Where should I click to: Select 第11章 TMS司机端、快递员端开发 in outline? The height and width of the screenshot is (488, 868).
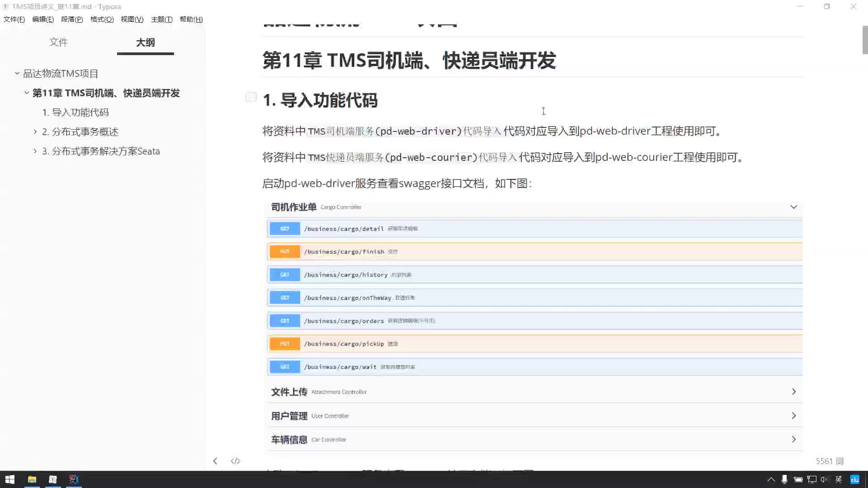tap(106, 93)
